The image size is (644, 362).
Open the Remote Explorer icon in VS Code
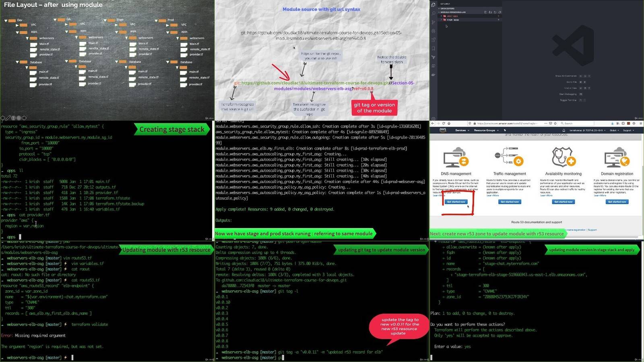[433, 66]
